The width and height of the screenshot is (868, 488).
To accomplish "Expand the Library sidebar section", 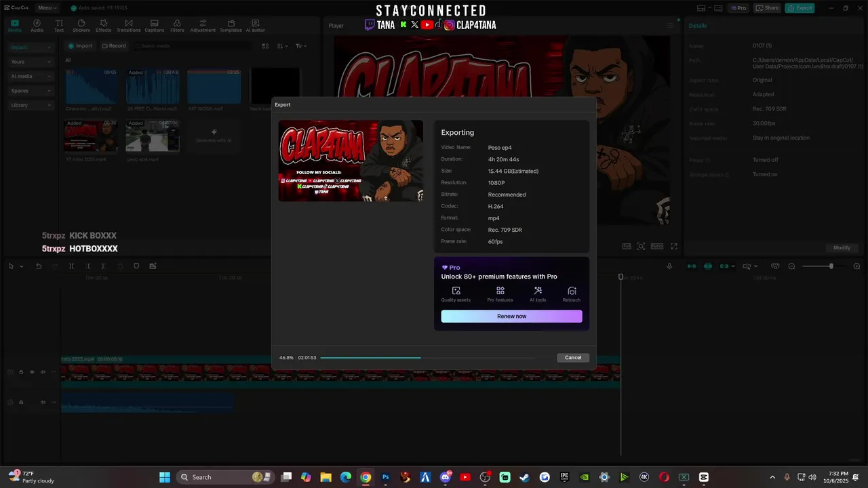I will click(31, 105).
